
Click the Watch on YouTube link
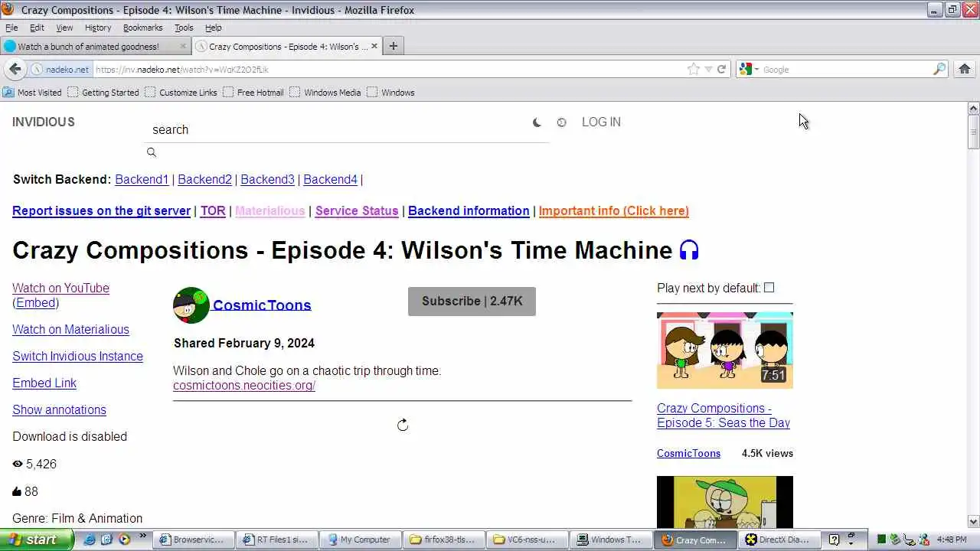click(x=60, y=288)
